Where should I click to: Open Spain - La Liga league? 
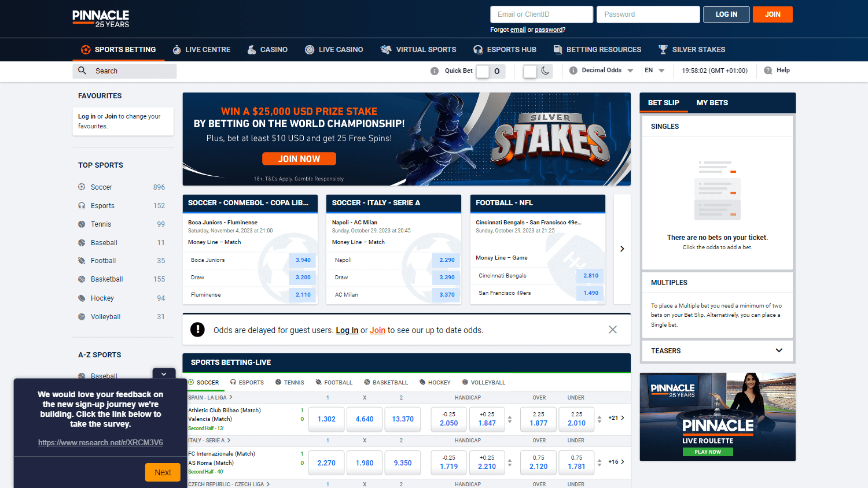(211, 397)
